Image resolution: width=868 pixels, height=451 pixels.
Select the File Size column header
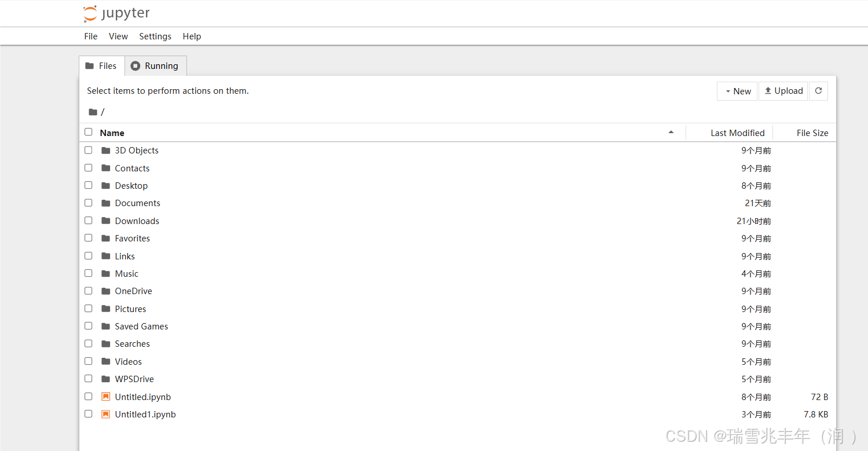[812, 133]
